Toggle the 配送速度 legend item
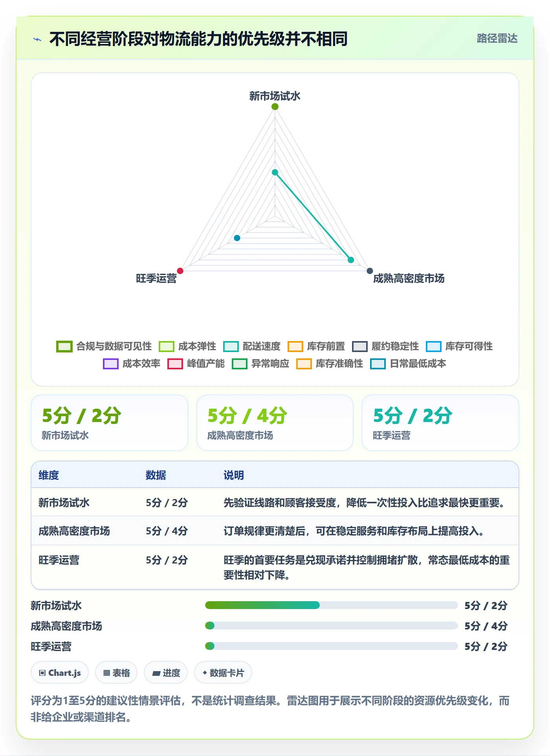Screen dimensions: 550x756 (252, 346)
